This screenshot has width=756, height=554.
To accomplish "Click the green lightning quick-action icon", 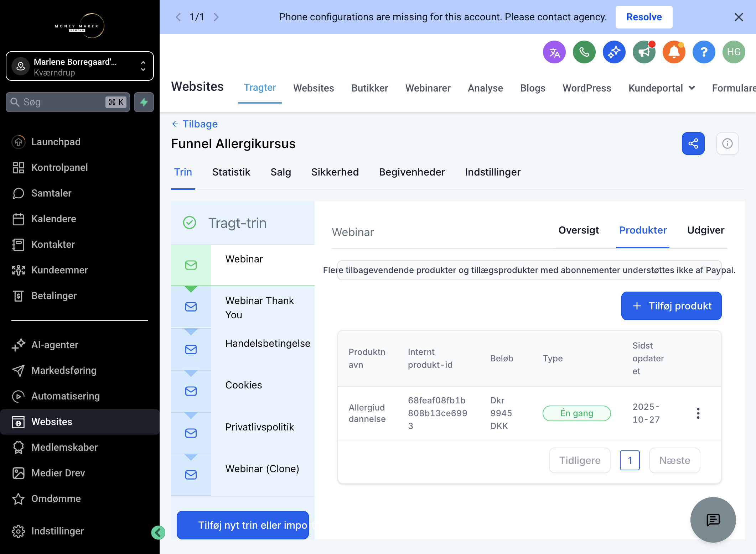I will pyautogui.click(x=144, y=102).
